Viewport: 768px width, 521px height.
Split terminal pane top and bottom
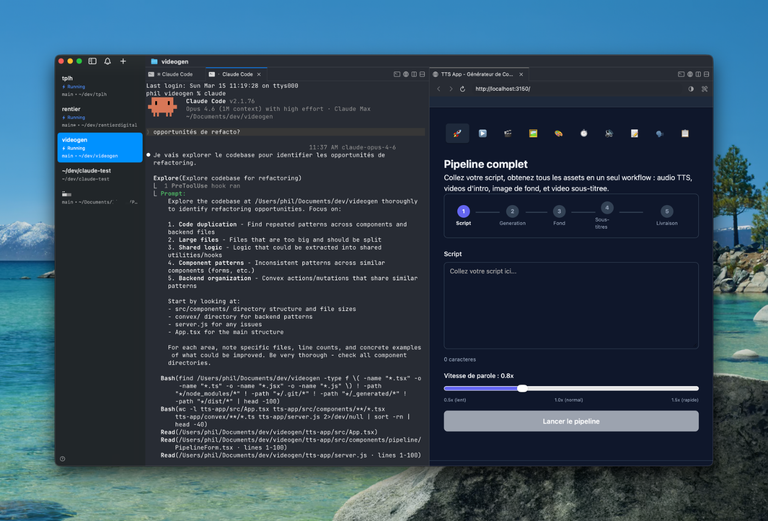pos(422,74)
